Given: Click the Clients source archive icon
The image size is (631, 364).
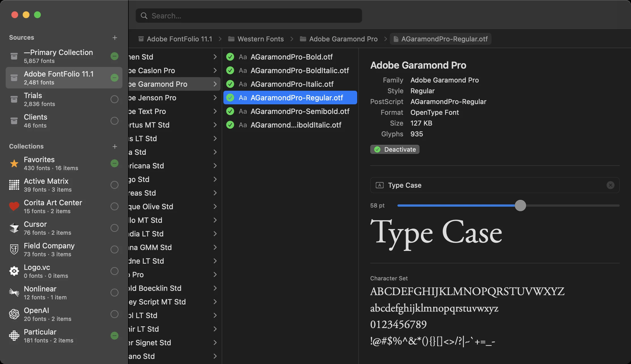Looking at the screenshot, I should (14, 121).
